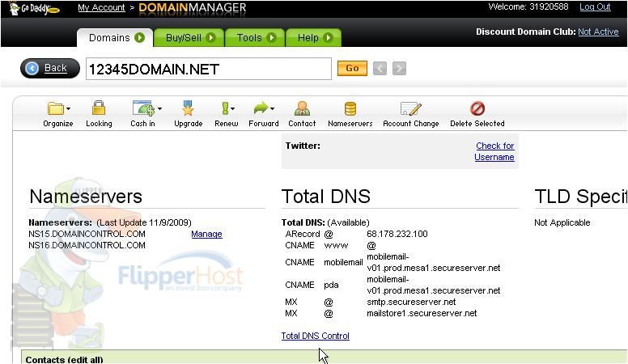Open the Buy/Sell tab arrow menu
This screenshot has height=364, width=628.
pyautogui.click(x=210, y=38)
